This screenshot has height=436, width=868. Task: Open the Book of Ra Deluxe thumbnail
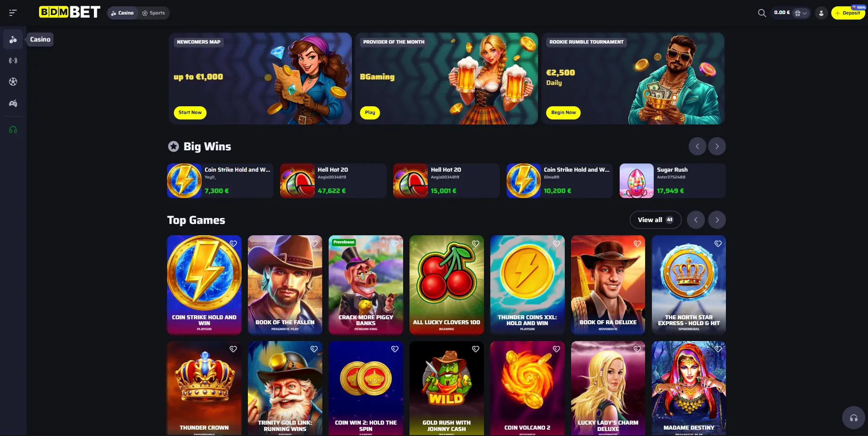pyautogui.click(x=608, y=285)
